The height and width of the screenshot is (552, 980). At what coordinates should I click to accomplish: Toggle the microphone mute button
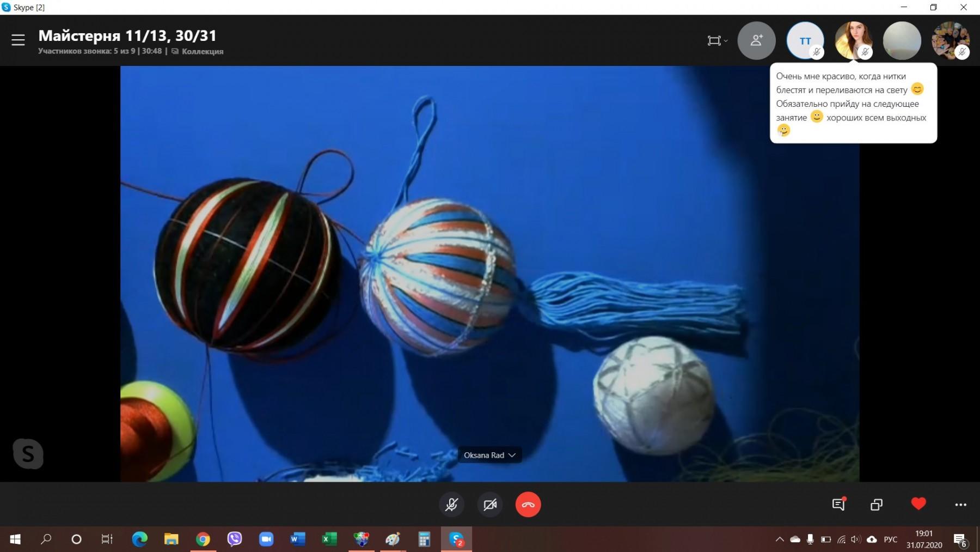pyautogui.click(x=451, y=505)
